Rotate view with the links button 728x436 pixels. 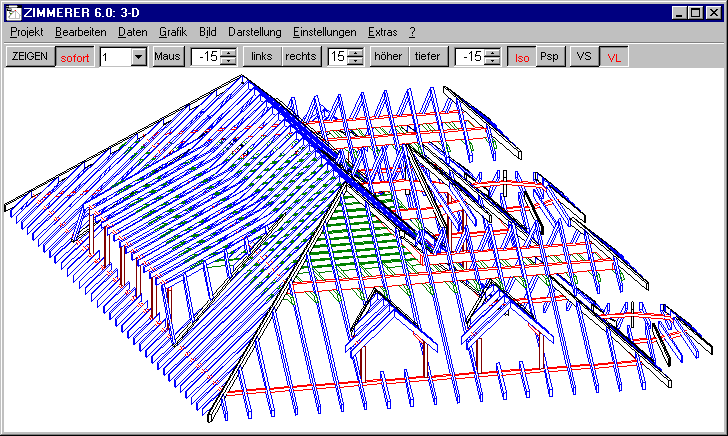point(262,57)
